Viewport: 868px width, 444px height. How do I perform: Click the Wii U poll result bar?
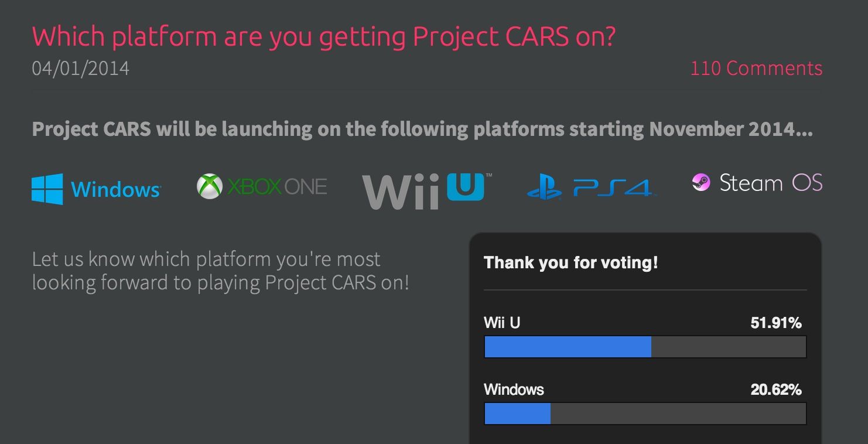click(645, 347)
